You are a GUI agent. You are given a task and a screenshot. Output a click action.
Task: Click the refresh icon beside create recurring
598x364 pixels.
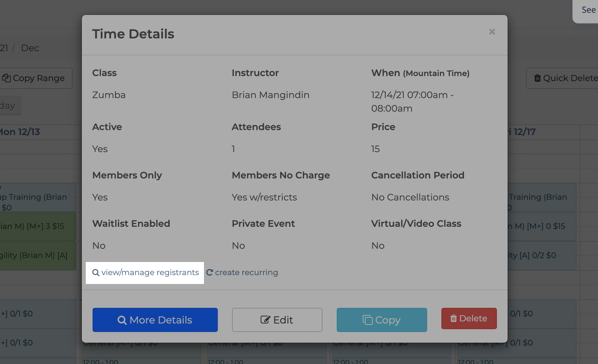pos(210,273)
